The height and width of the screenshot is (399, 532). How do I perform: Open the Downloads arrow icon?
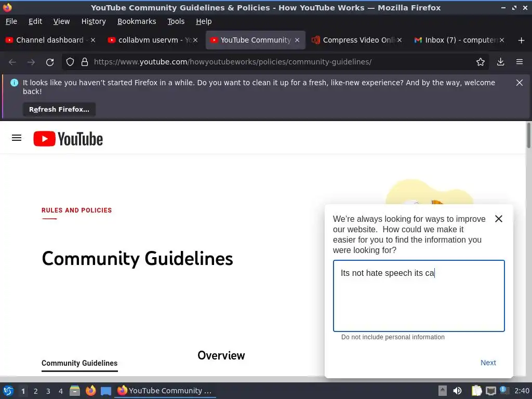point(500,62)
